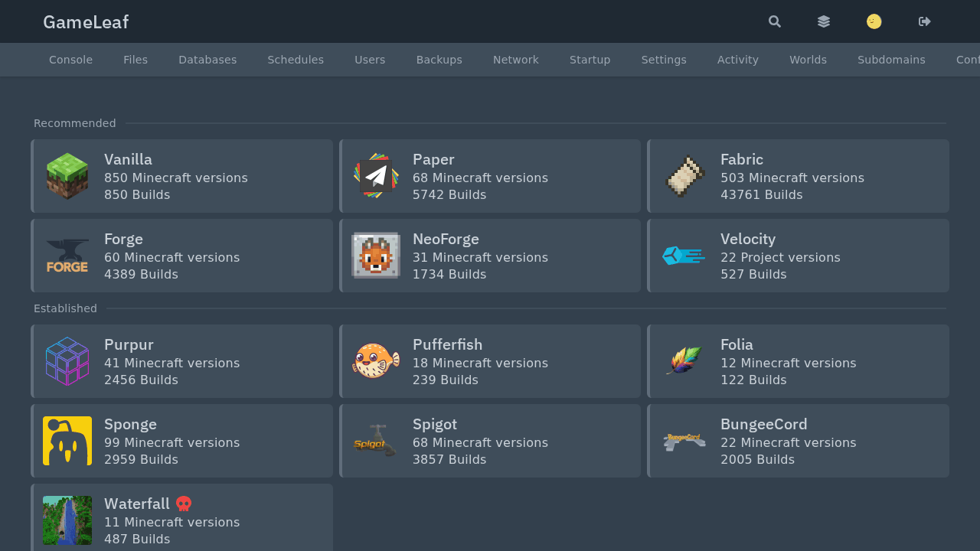The image size is (980, 551).
Task: Open the Settings tab
Action: [x=664, y=60]
